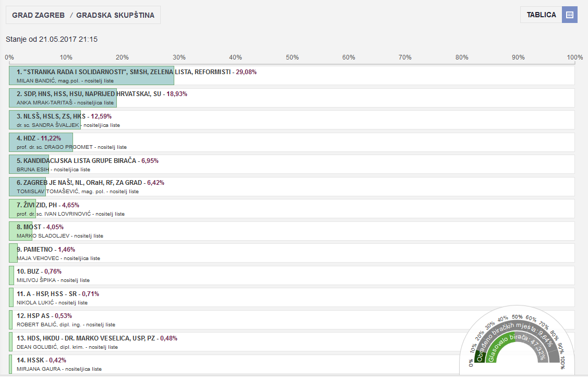Click Milan Bandić's 29,08% list bar
This screenshot has width=588, height=377.
(x=91, y=76)
